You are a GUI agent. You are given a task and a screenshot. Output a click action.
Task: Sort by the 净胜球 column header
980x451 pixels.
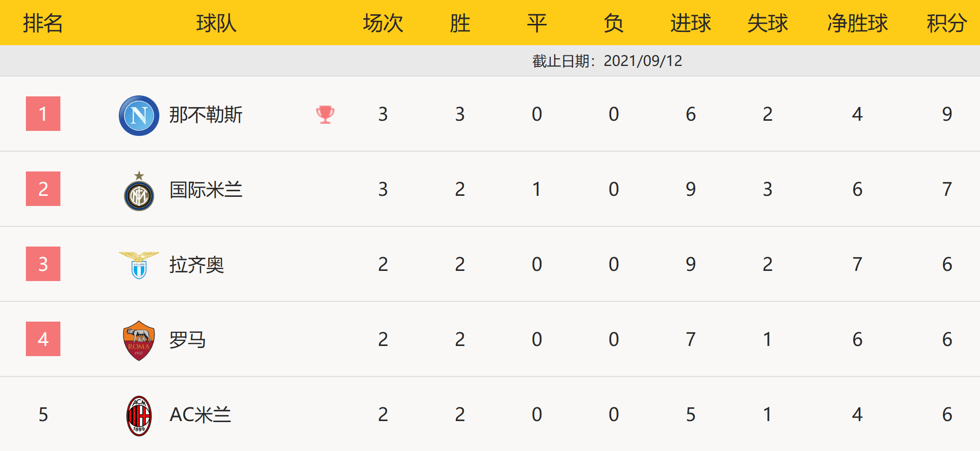[857, 23]
